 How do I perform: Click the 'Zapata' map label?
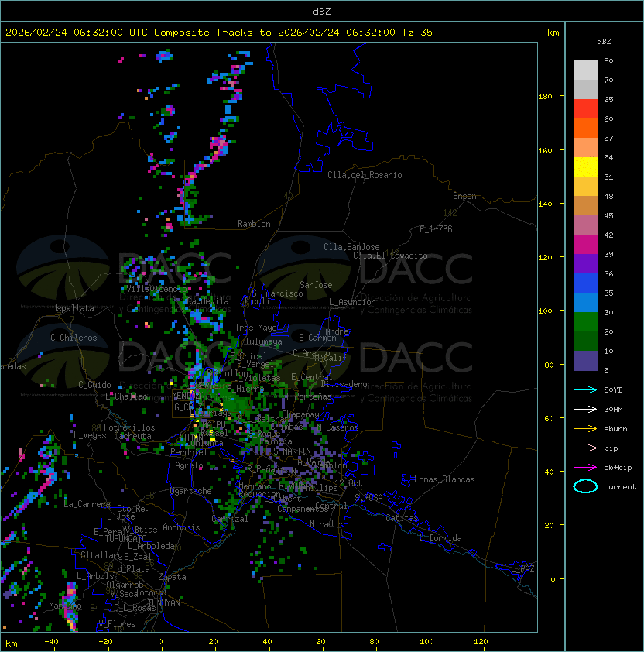[172, 577]
